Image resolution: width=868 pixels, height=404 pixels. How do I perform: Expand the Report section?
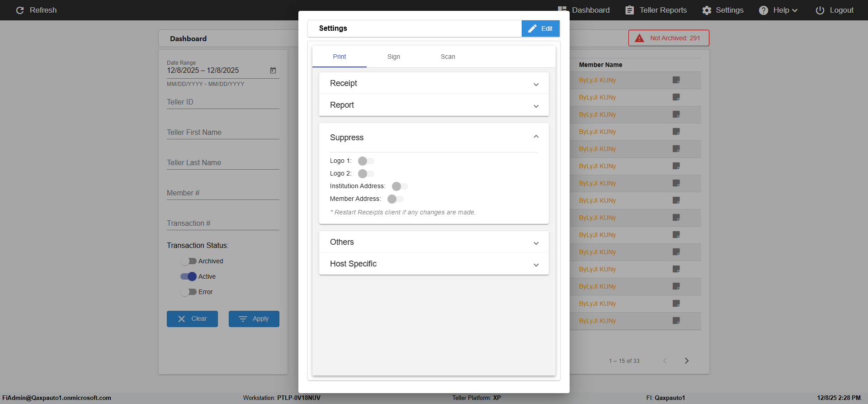point(434,105)
